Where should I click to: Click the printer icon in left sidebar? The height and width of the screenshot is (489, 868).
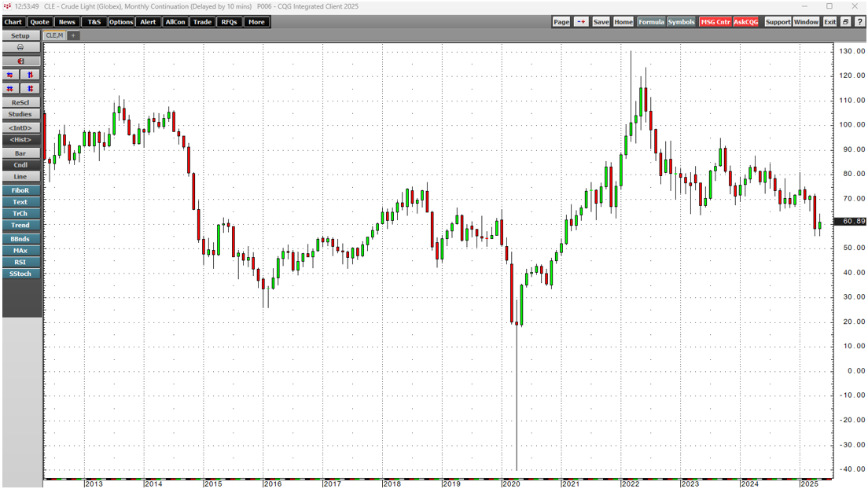[x=20, y=47]
